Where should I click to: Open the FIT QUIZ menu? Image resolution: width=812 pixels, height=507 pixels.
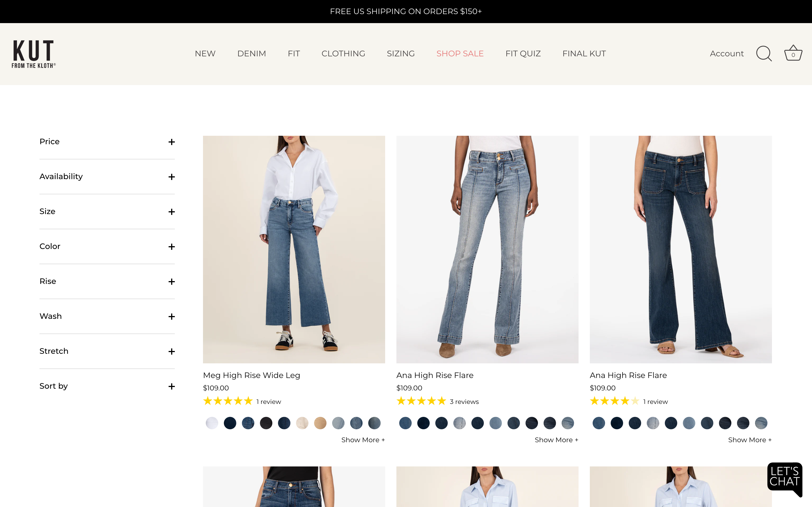523,53
